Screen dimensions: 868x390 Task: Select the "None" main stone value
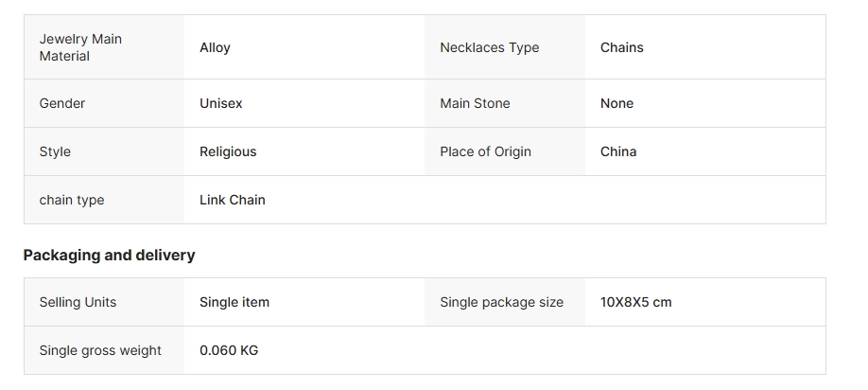pos(616,103)
